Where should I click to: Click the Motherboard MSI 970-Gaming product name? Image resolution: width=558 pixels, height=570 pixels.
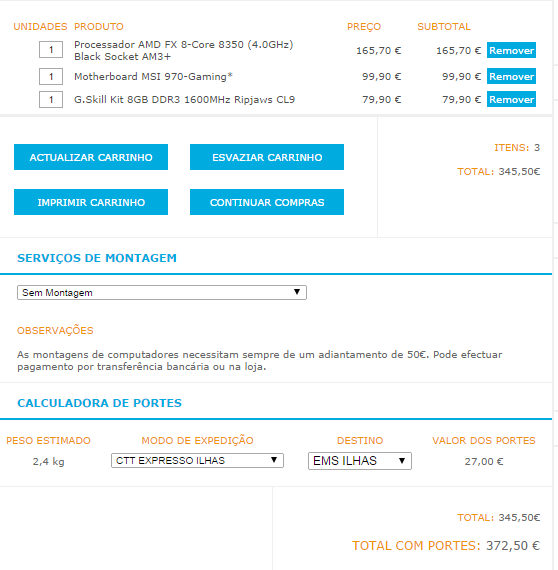(153, 77)
